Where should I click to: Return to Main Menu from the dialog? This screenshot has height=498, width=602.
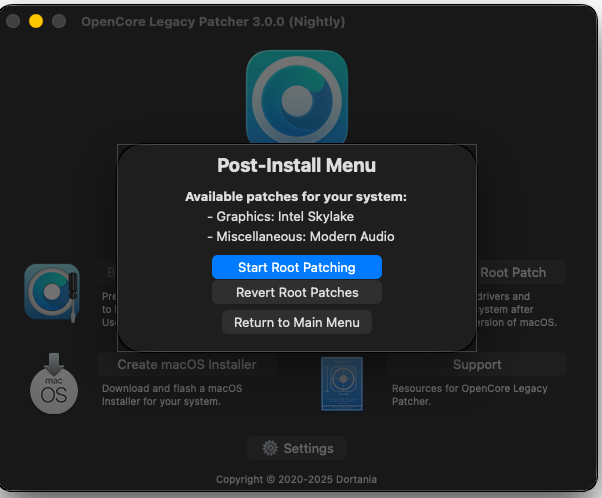point(297,322)
